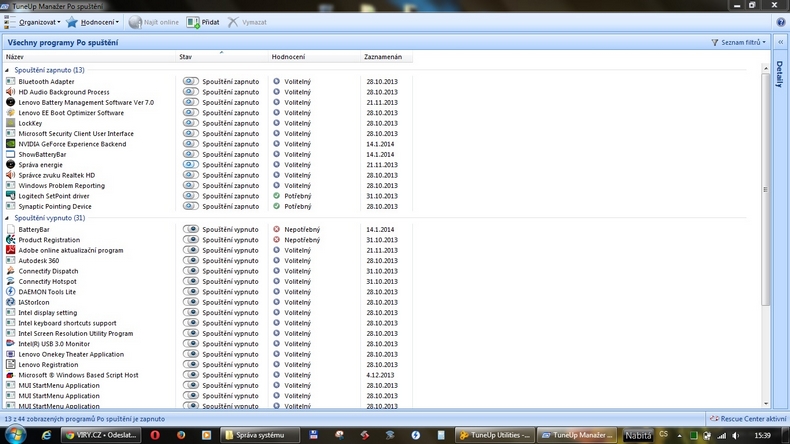Click the NVIDIA GeForce Experience Backend icon

[x=10, y=144]
